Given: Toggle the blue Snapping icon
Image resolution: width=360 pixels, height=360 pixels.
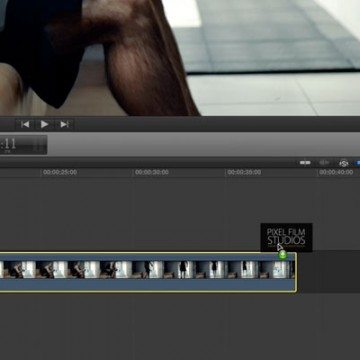Looking at the screenshot, I should click(x=358, y=163).
